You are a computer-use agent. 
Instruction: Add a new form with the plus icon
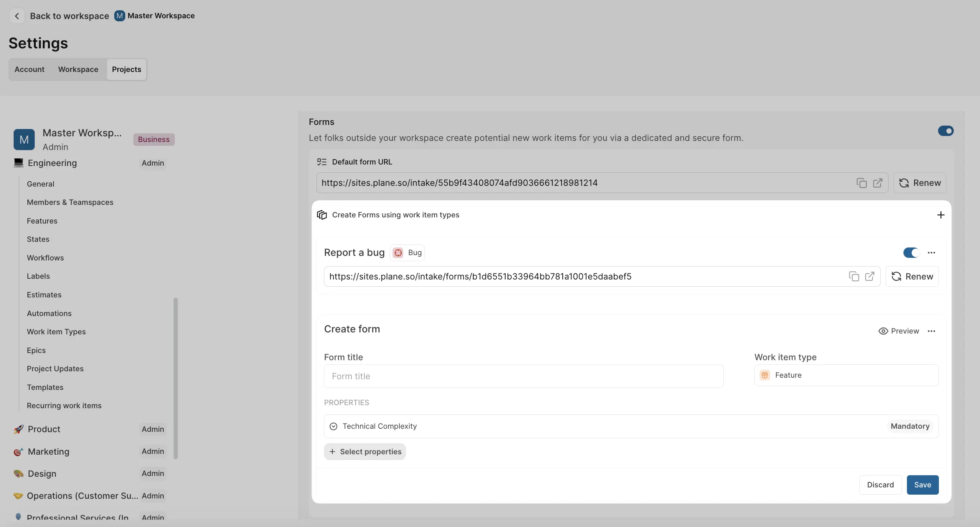[941, 215]
